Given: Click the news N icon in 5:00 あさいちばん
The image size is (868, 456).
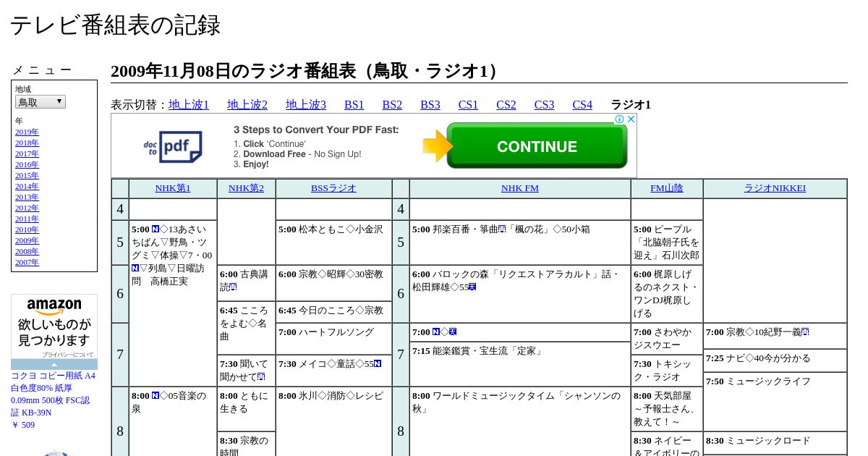Looking at the screenshot, I should pyautogui.click(x=156, y=229).
